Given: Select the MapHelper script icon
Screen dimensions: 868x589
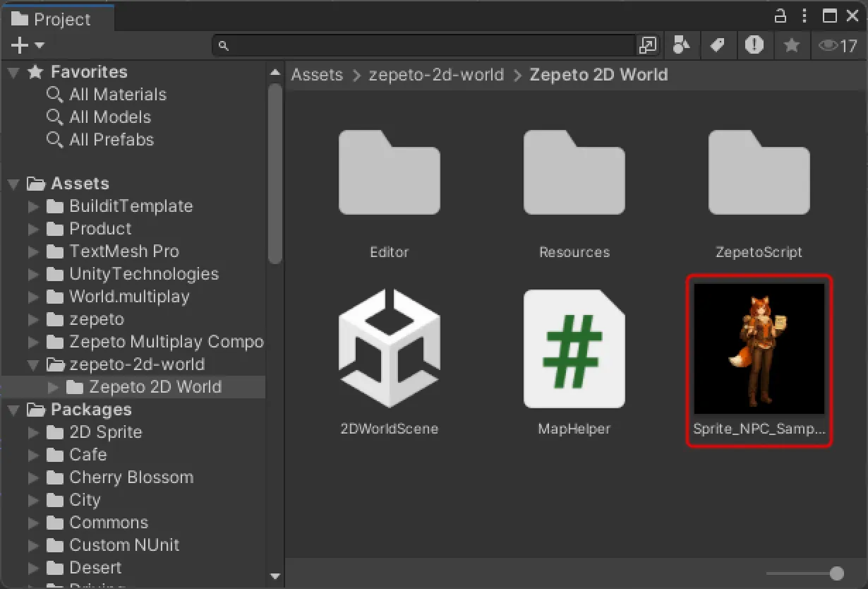Looking at the screenshot, I should pos(574,348).
